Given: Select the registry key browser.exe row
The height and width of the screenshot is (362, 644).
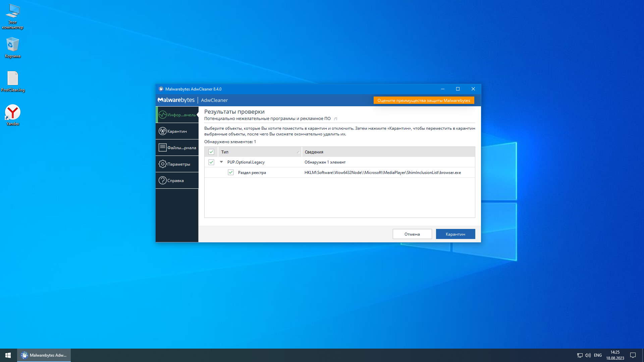Looking at the screenshot, I should click(382, 172).
